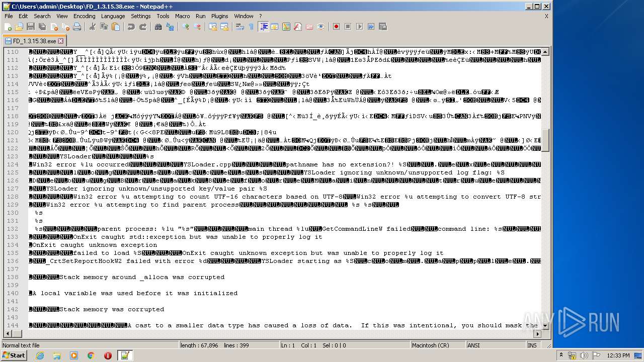The image size is (644, 362).
Task: Click line number 130 in margin
Action: tap(12, 213)
